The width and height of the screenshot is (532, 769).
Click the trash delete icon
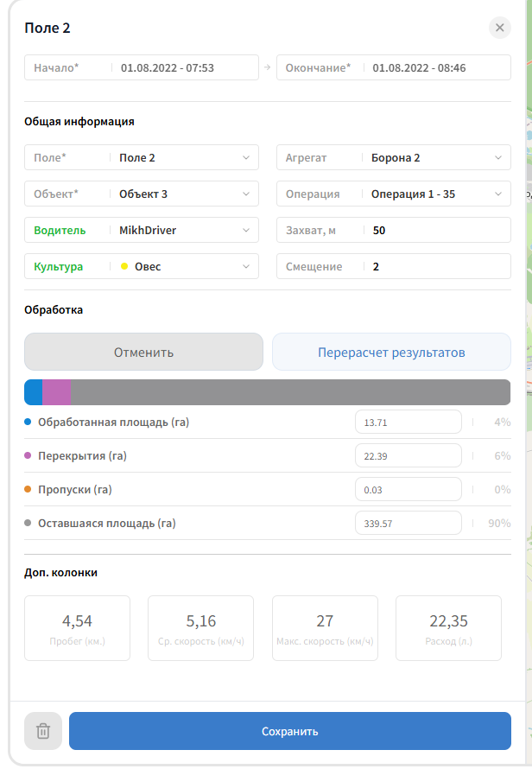click(x=43, y=731)
